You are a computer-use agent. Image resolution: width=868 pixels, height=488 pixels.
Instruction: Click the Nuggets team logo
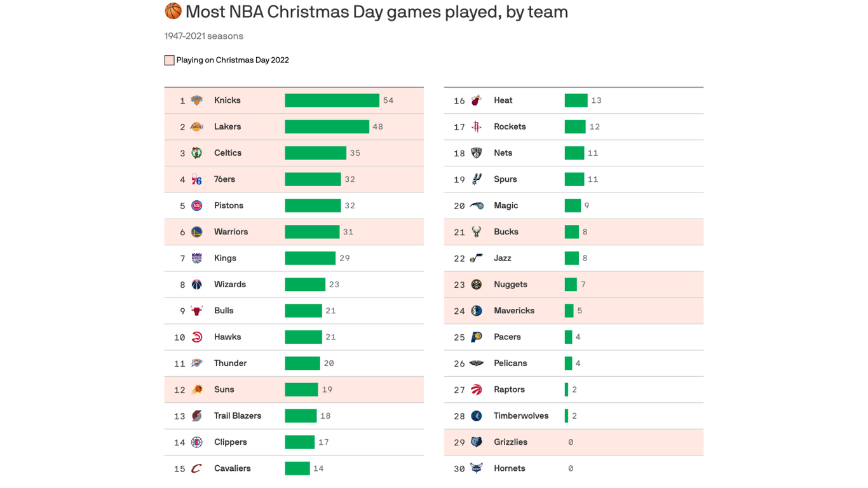(x=477, y=285)
